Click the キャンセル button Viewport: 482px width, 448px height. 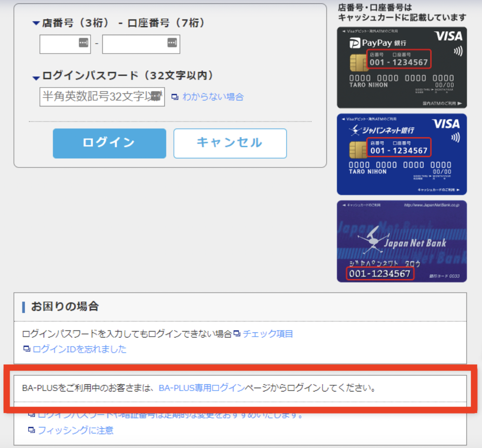point(230,143)
